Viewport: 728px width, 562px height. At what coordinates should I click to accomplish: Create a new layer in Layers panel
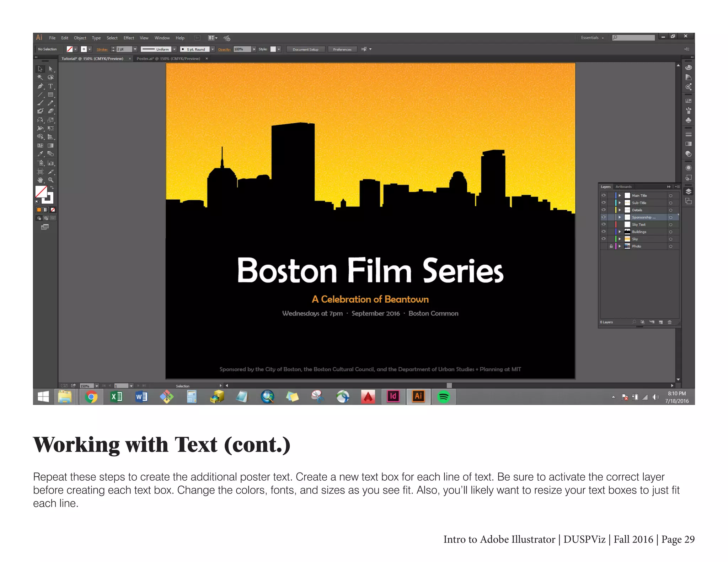pos(660,322)
